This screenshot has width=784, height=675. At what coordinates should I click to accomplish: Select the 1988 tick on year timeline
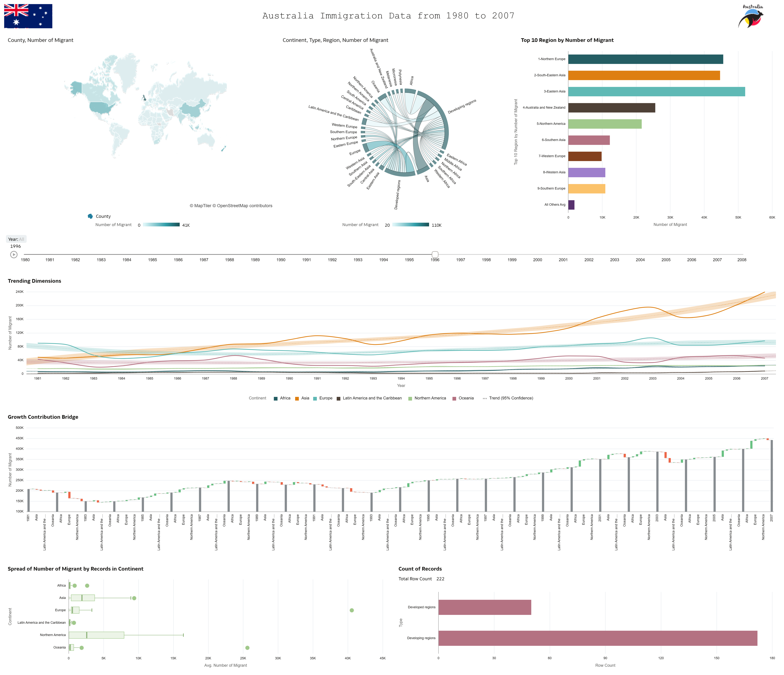pos(229,260)
